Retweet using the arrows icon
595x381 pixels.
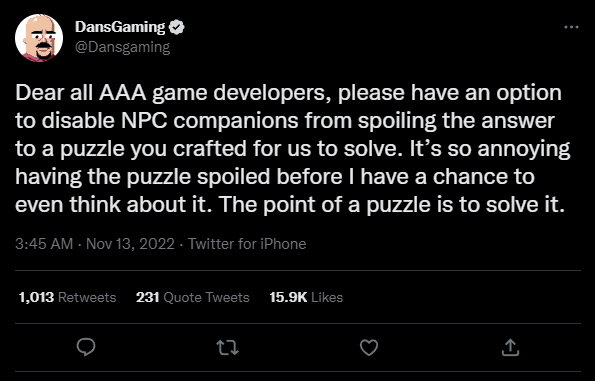[227, 347]
